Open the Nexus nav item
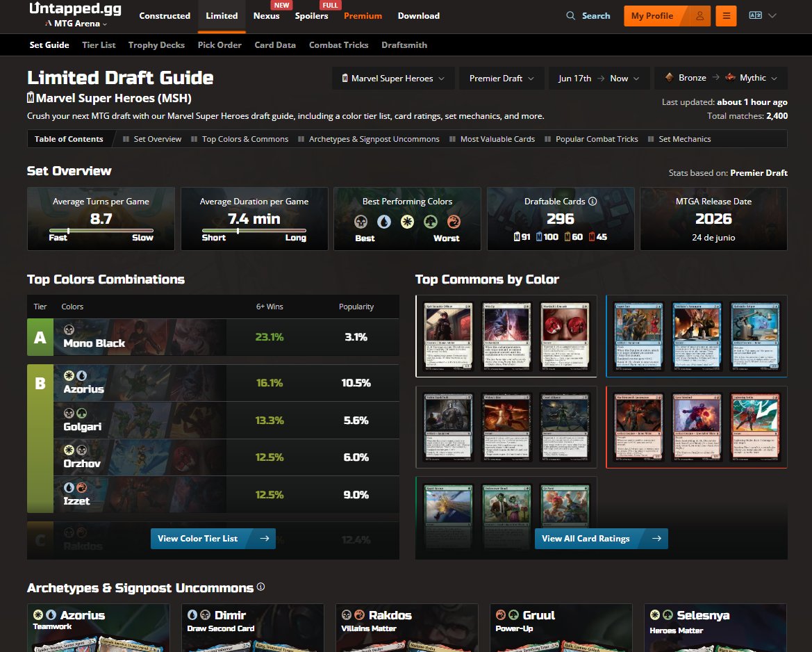Image resolution: width=812 pixels, height=652 pixels. [266, 16]
